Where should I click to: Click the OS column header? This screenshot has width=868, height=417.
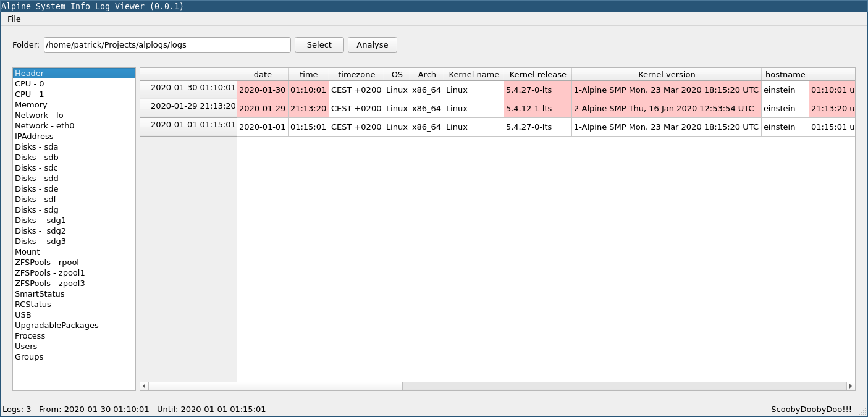397,74
